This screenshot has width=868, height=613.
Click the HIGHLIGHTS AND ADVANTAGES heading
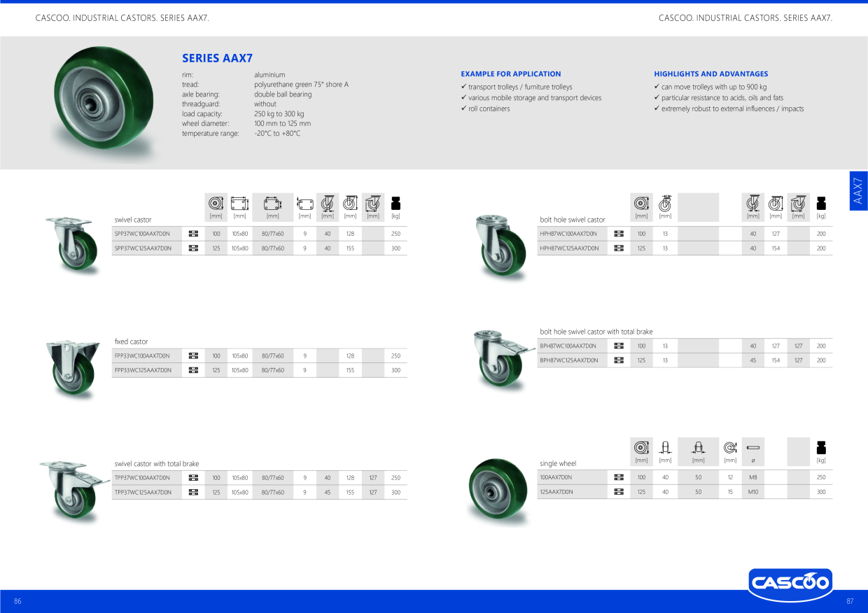pos(711,73)
